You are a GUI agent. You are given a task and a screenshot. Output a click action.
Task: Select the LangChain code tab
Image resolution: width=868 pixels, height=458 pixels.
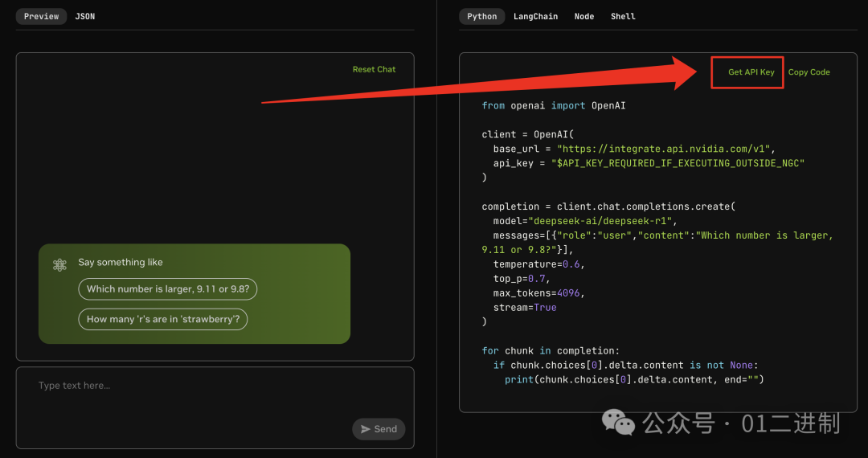[x=535, y=17]
